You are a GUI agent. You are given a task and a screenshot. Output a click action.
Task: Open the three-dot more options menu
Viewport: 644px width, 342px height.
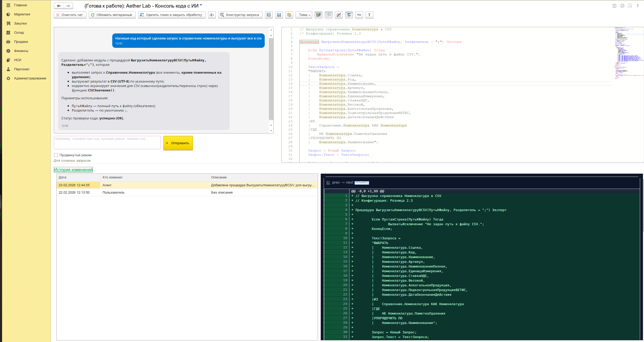click(x=638, y=6)
